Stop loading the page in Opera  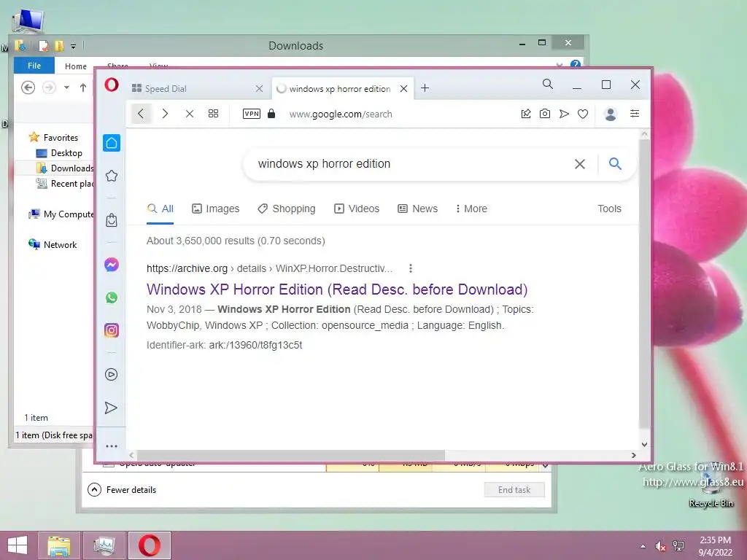tap(190, 113)
